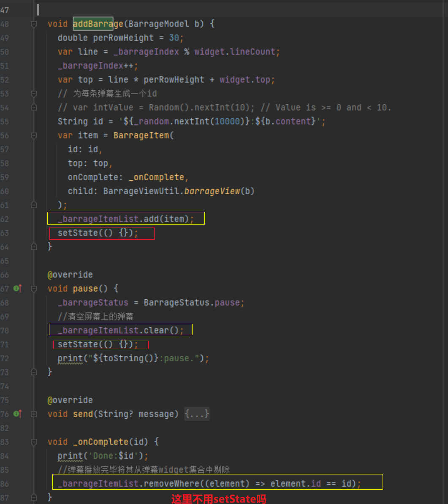Click the Chinese comment on line 85
The image size is (448, 504).
tap(144, 470)
